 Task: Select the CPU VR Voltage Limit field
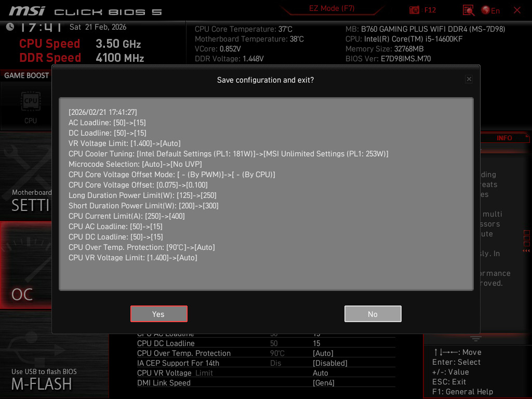(266, 373)
